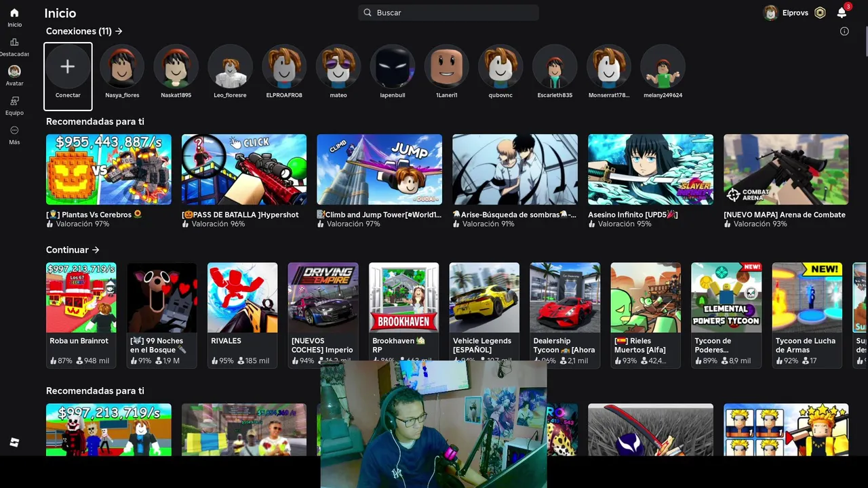Open Naskat1895 friend avatar
Image resolution: width=868 pixels, height=488 pixels.
coord(176,66)
